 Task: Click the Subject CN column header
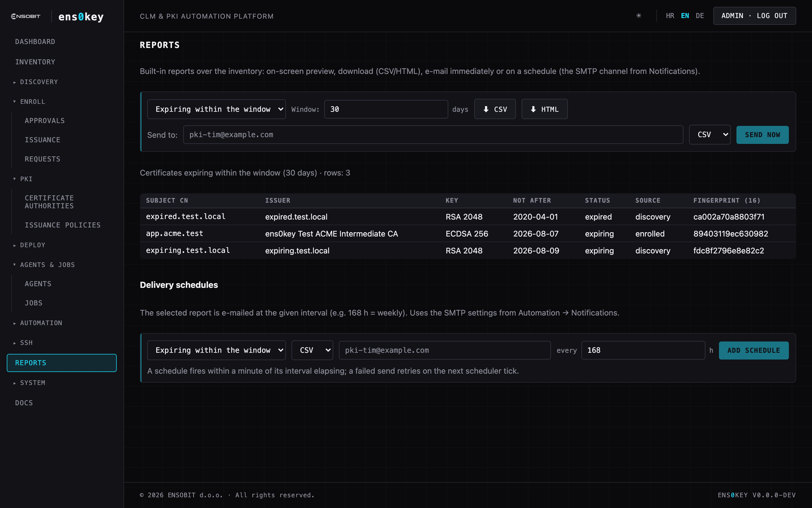click(167, 201)
